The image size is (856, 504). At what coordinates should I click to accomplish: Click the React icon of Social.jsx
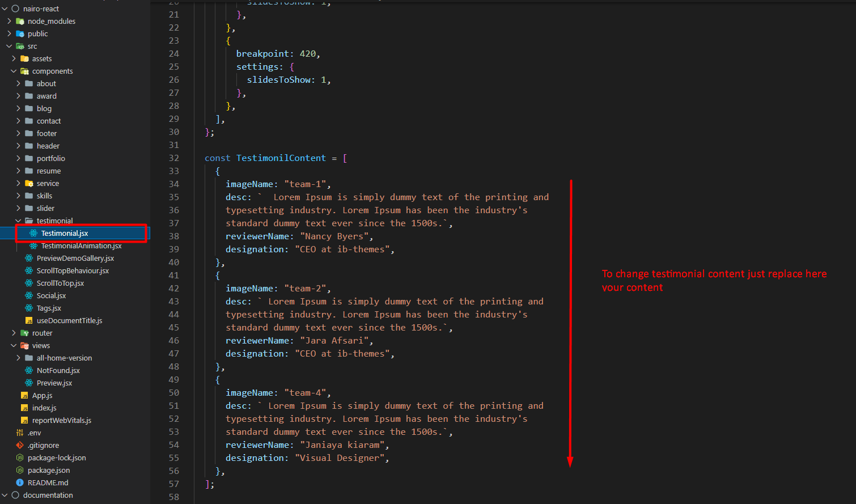pyautogui.click(x=29, y=295)
